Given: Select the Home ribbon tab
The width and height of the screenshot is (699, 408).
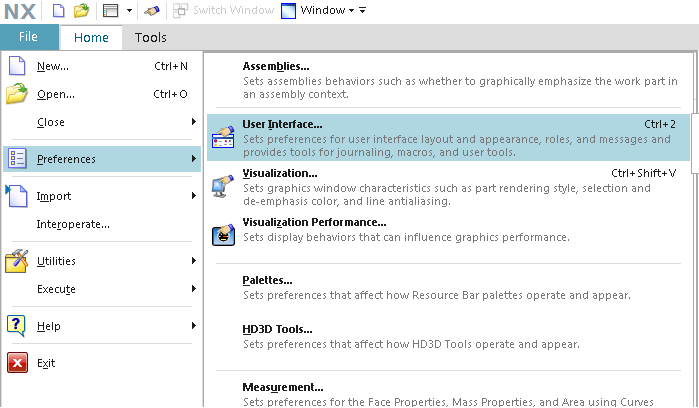Looking at the screenshot, I should coord(91,37).
